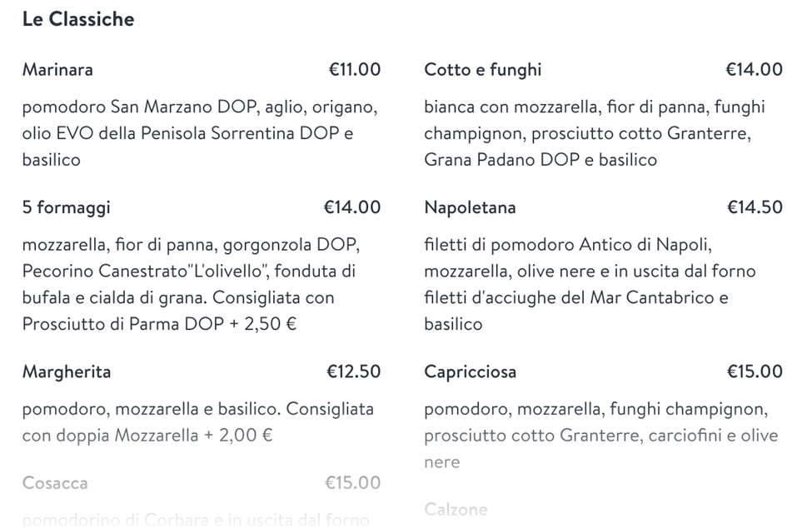Click the Napoletana €14.50 price
The image size is (812, 528).
tap(755, 207)
